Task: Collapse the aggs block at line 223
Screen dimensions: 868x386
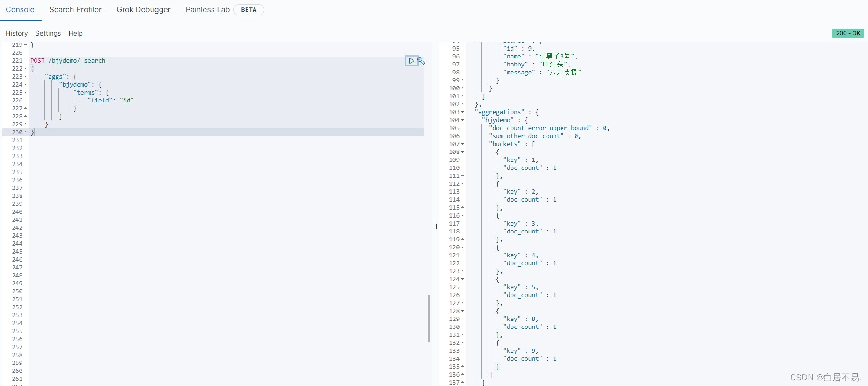Action: 26,77
